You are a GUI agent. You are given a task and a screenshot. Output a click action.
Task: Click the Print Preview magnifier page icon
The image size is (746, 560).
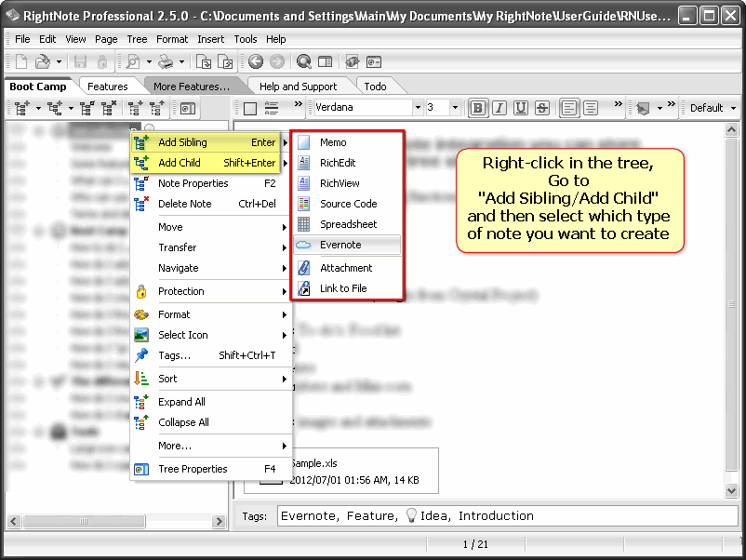pos(133,61)
